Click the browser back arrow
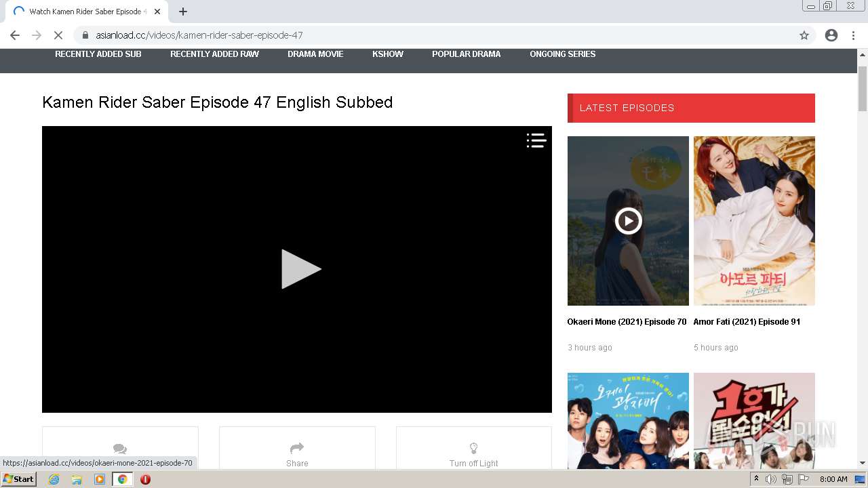This screenshot has height=488, width=868. (15, 35)
